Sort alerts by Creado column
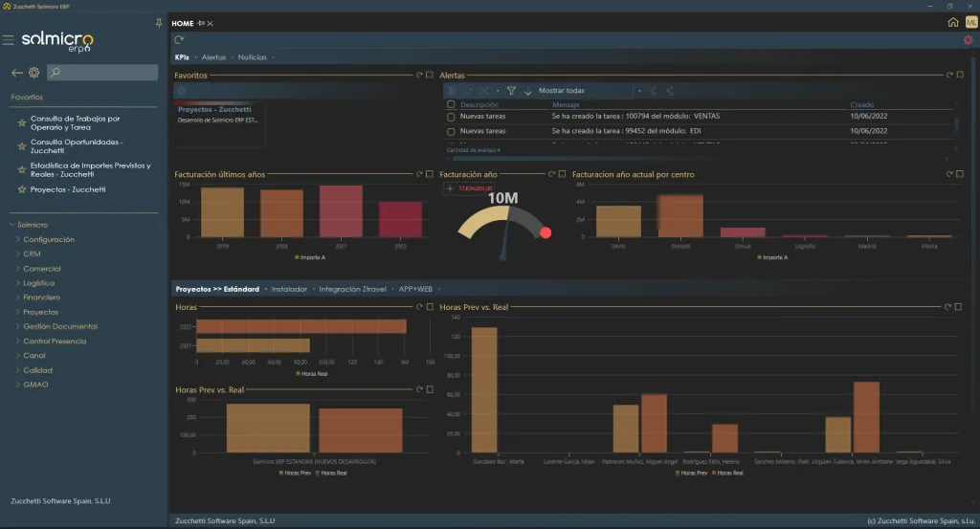This screenshot has width=980, height=529. click(x=862, y=105)
